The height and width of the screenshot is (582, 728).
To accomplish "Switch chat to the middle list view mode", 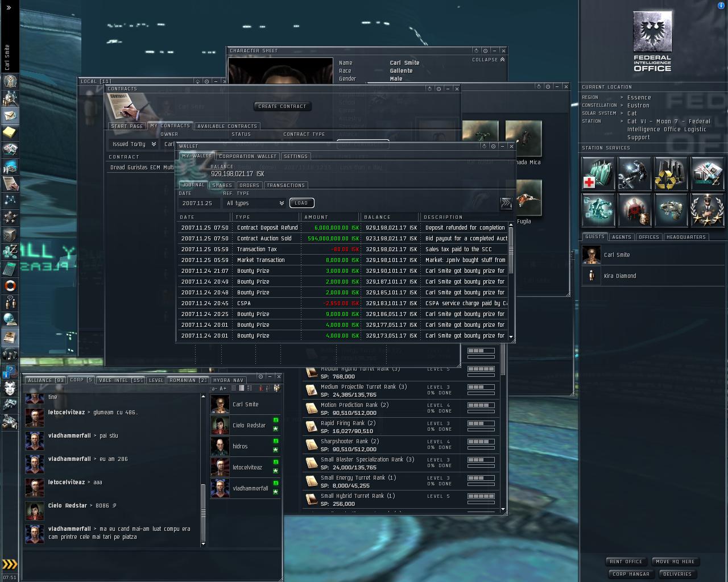I will [x=241, y=388].
